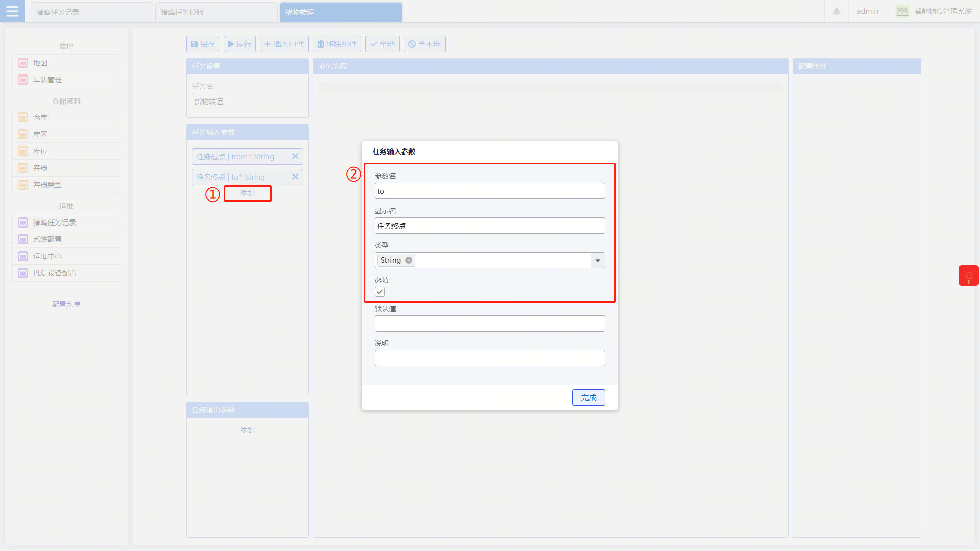The image size is (980, 551).
Task: Focus the 显示名 input field
Action: pyautogui.click(x=490, y=226)
